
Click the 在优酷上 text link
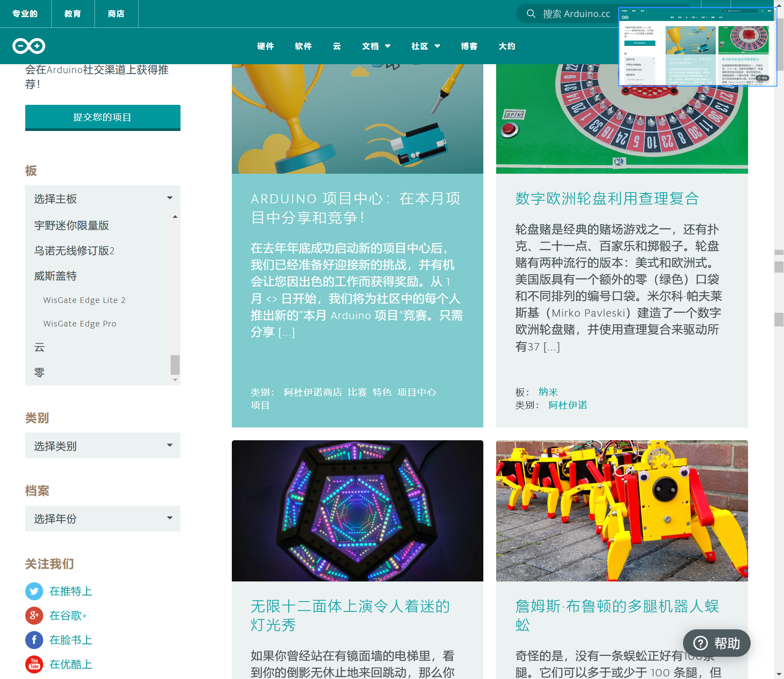71,664
